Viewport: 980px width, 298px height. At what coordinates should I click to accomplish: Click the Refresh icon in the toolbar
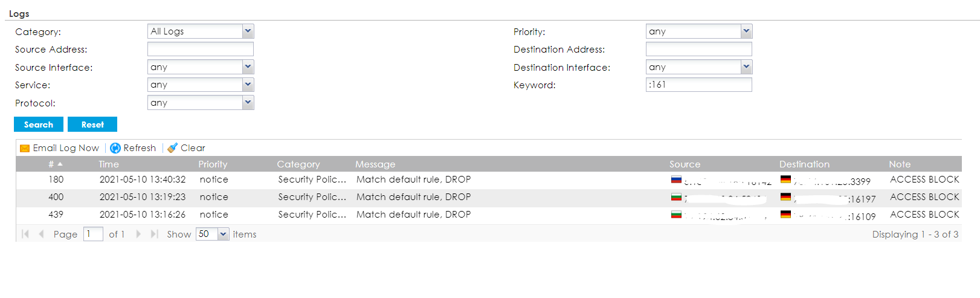[x=115, y=148]
